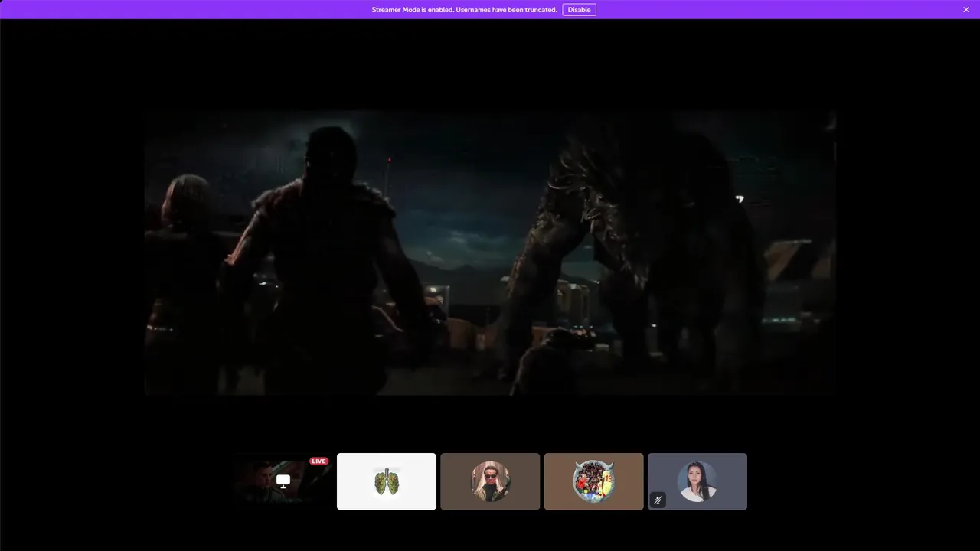The image size is (980, 551).
Task: Select the participant tile with colorful group avatar
Action: (x=594, y=481)
